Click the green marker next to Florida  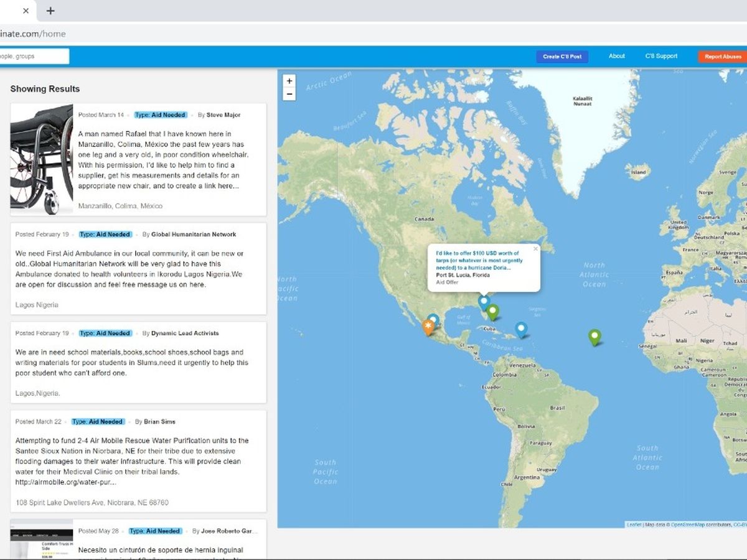click(x=492, y=311)
